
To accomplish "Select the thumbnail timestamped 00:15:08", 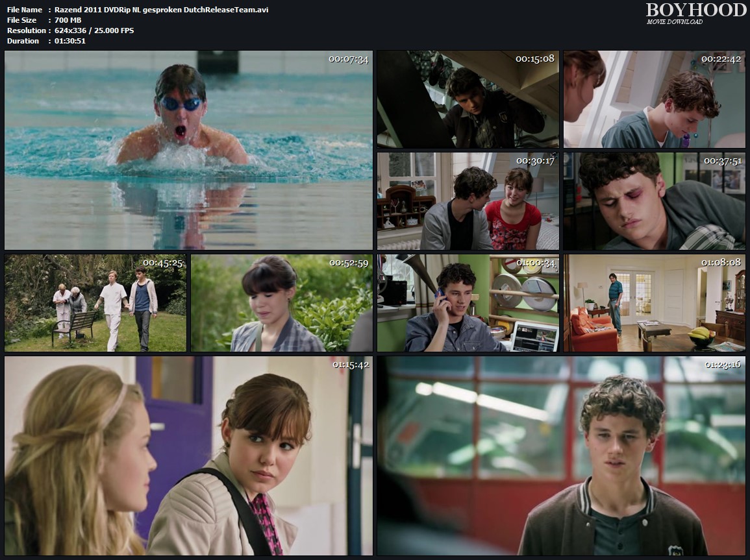I will click(x=468, y=99).
